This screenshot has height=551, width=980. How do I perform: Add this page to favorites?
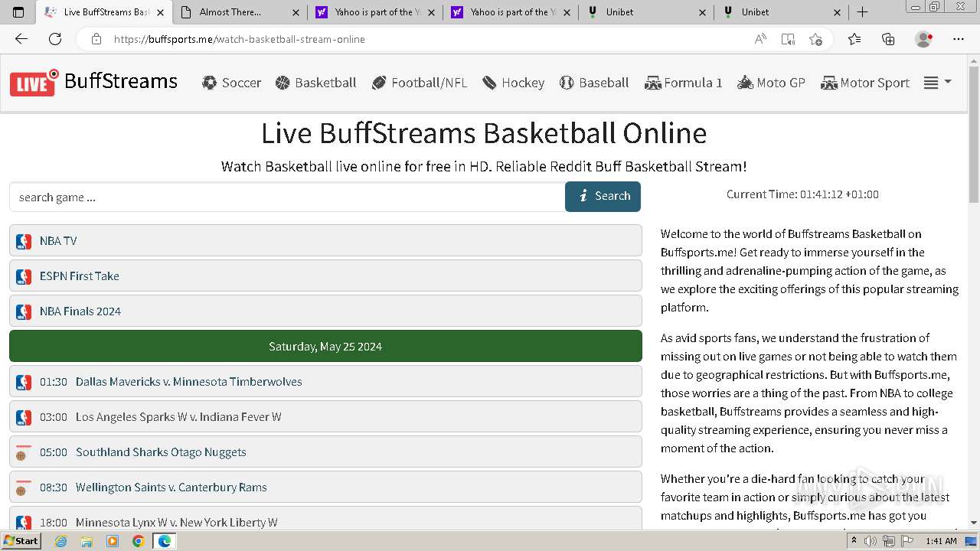tap(815, 39)
